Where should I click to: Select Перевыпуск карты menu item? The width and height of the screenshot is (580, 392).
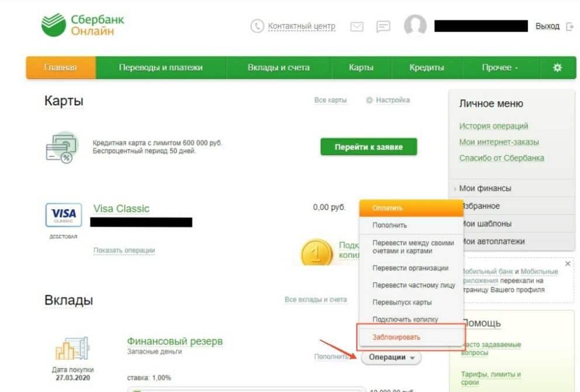click(411, 303)
